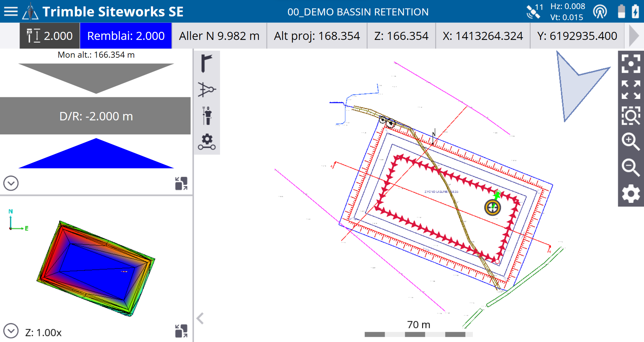644x342 pixels.
Task: Activate zoom window tool
Action: click(631, 116)
